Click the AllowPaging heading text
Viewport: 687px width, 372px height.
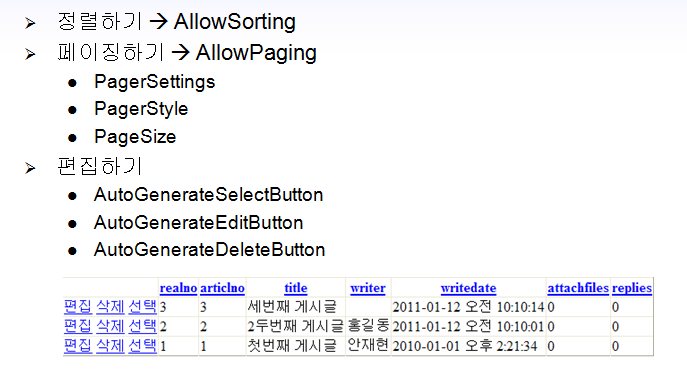click(256, 53)
